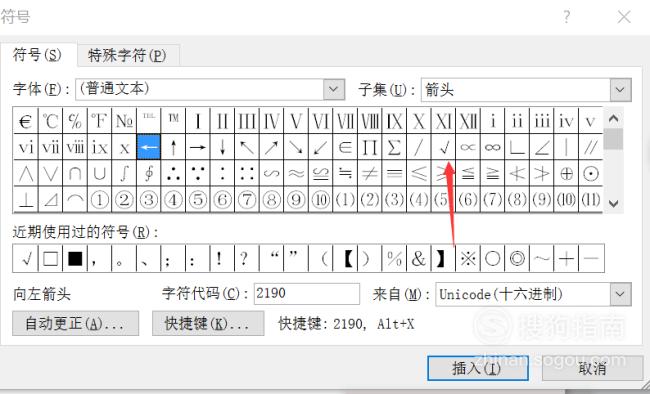The width and height of the screenshot is (650, 394).
Task: Select recent empty square symbol
Action: [x=50, y=258]
